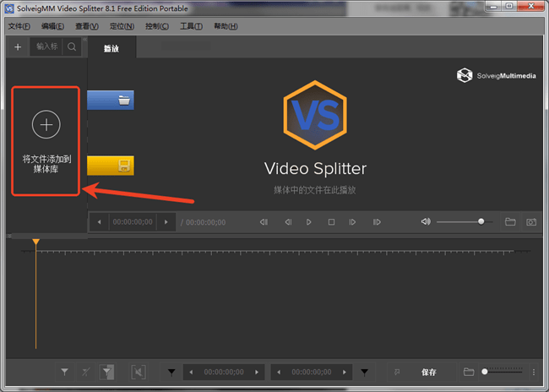
Task: Decrease end time with left arrow
Action: [279, 372]
